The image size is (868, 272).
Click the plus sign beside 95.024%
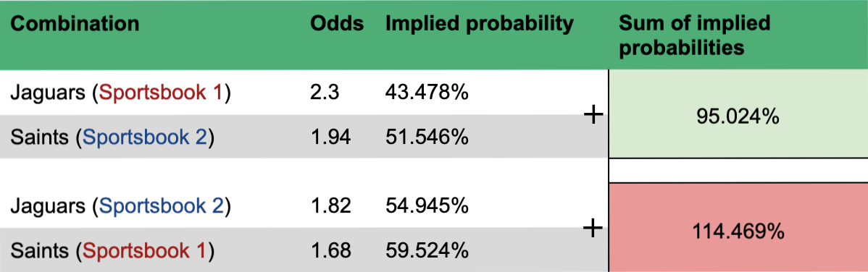tap(593, 116)
